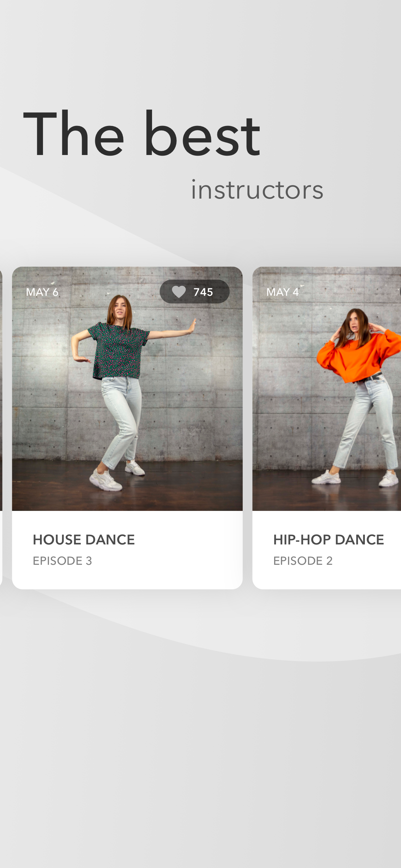Select the MAY 6 date label
Image resolution: width=401 pixels, height=868 pixels.
pyautogui.click(x=42, y=292)
